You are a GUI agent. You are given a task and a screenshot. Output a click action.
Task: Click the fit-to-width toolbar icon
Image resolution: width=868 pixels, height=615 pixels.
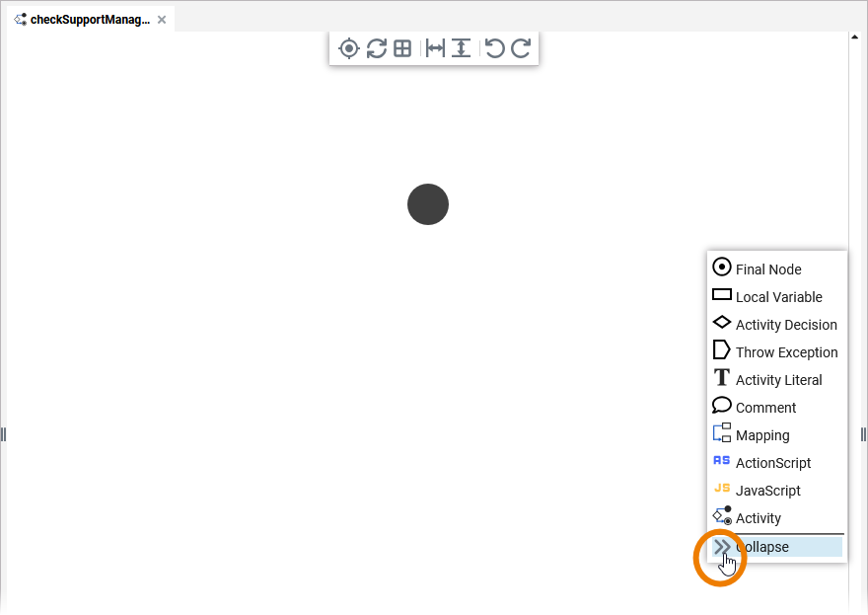[434, 47]
